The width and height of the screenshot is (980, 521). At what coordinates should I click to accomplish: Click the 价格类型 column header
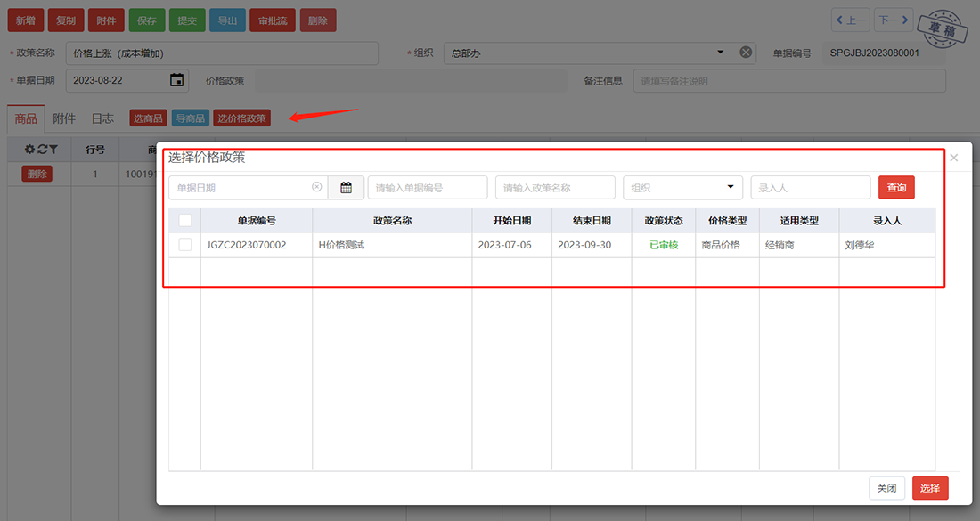pyautogui.click(x=728, y=221)
